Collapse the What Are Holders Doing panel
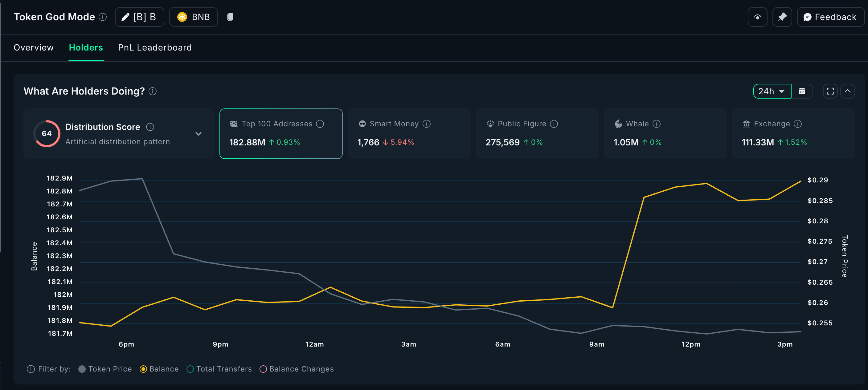 847,91
